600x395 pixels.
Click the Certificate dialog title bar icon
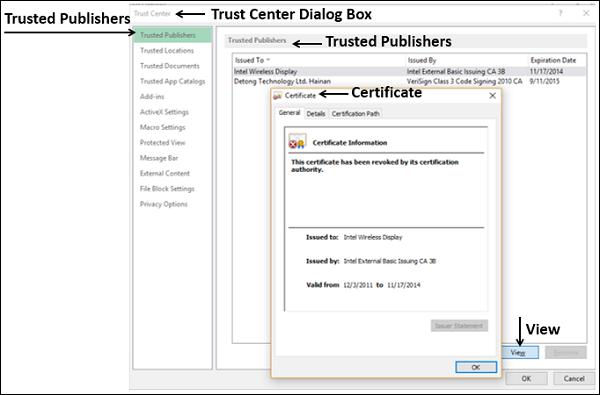[277, 96]
